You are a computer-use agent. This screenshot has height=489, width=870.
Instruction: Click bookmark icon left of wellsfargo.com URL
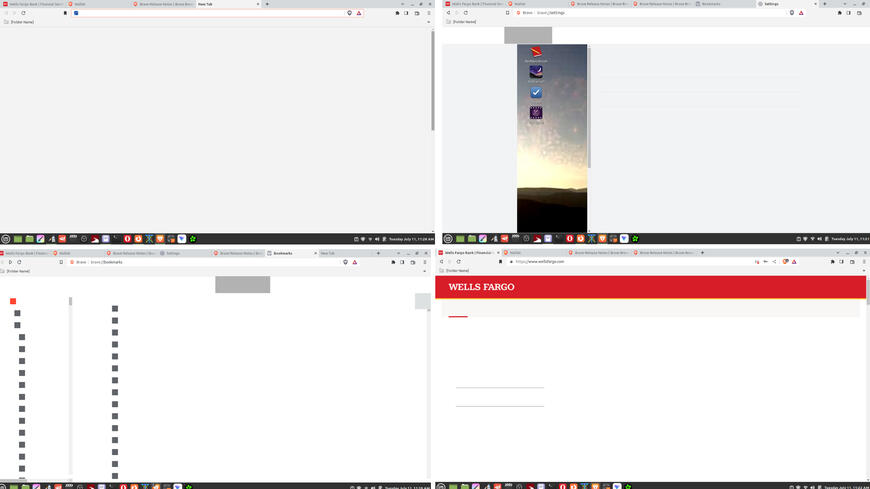(x=501, y=262)
